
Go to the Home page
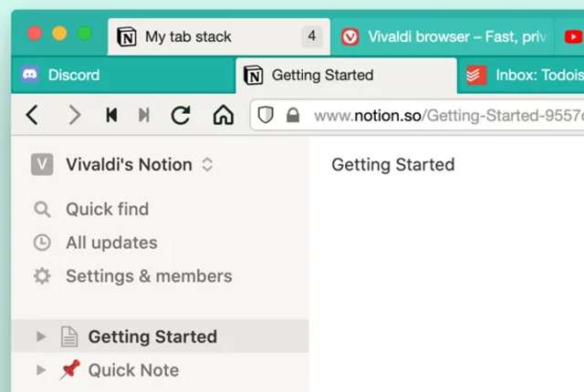(222, 115)
